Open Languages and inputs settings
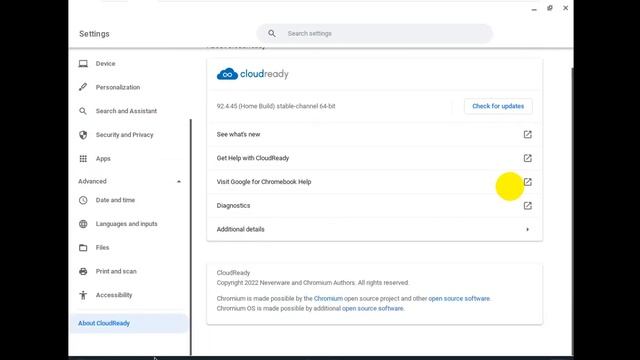This screenshot has height=360, width=640. (x=127, y=224)
